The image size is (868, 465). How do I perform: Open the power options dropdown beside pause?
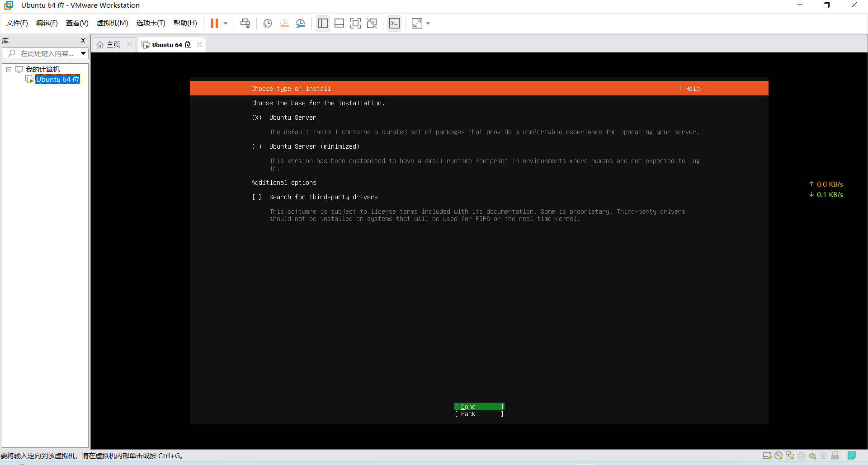click(226, 23)
